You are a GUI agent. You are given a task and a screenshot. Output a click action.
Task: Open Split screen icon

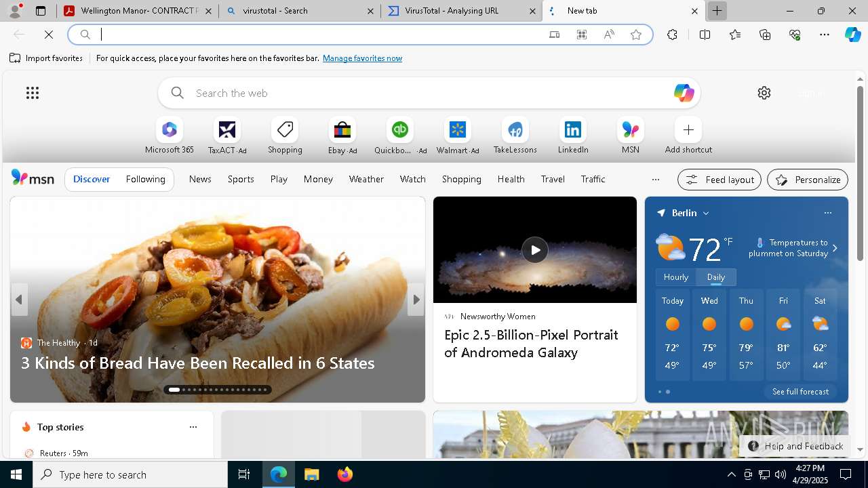point(705,35)
